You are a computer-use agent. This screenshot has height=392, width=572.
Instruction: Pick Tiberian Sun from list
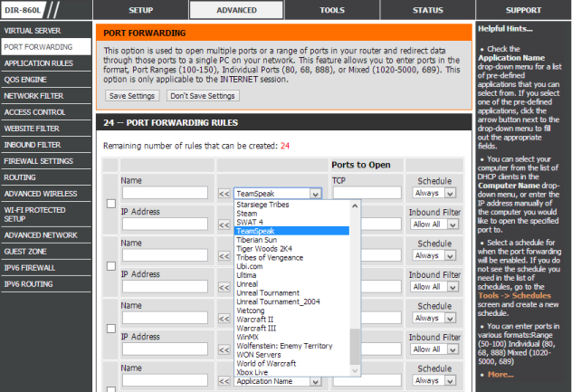(x=291, y=240)
